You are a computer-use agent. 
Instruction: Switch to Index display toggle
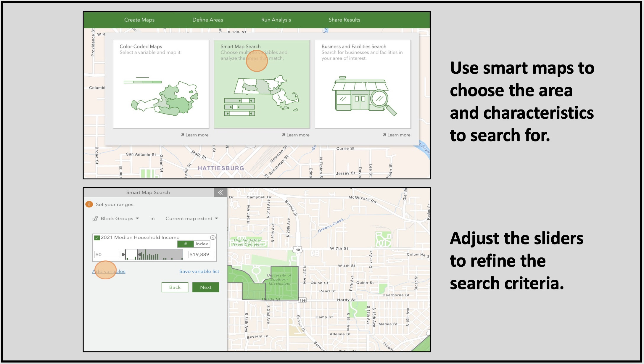(202, 244)
